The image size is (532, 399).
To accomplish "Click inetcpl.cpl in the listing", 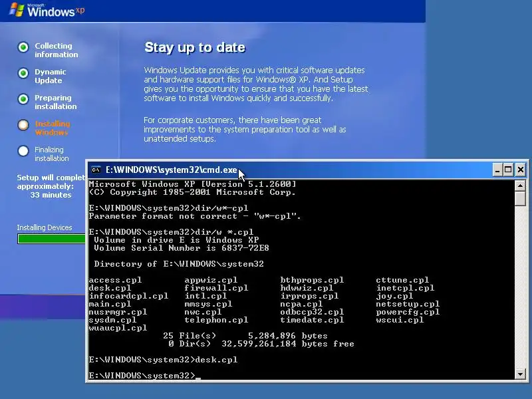I will coord(405,288).
